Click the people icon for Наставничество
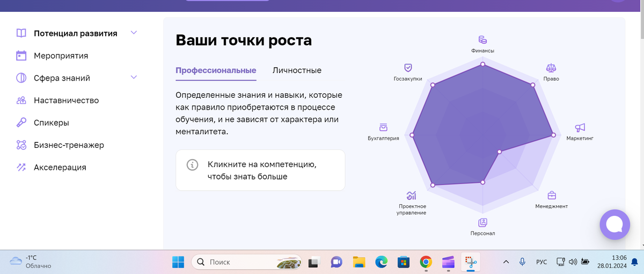The width and height of the screenshot is (644, 274). coord(21,100)
